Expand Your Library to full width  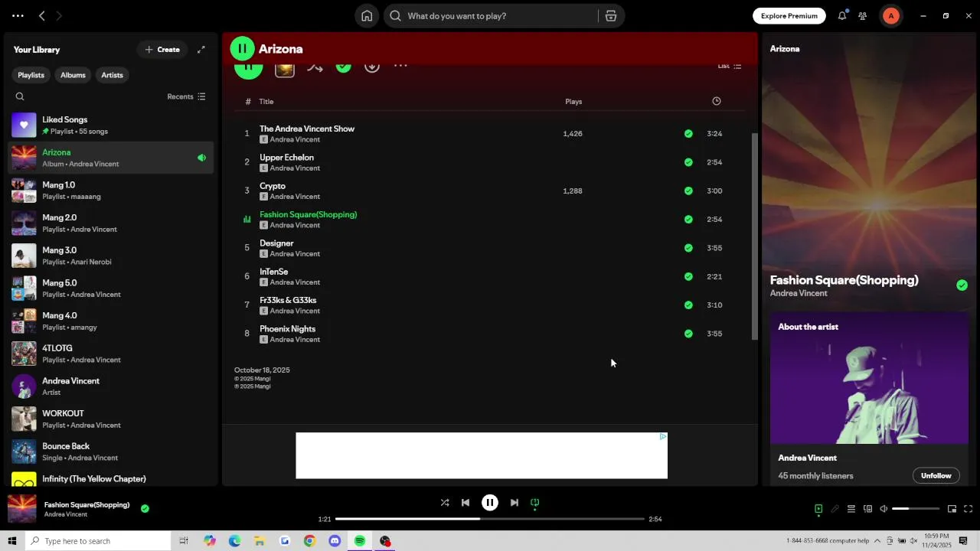(201, 50)
